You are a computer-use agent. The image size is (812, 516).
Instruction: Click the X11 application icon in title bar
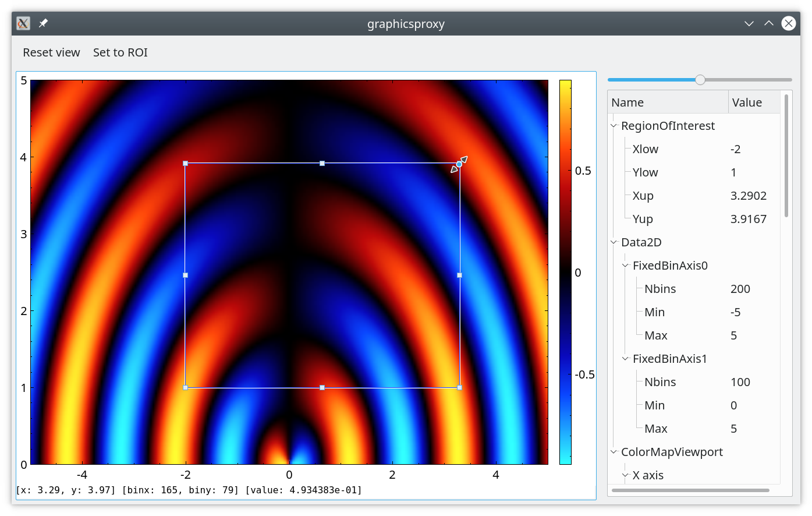(x=23, y=23)
